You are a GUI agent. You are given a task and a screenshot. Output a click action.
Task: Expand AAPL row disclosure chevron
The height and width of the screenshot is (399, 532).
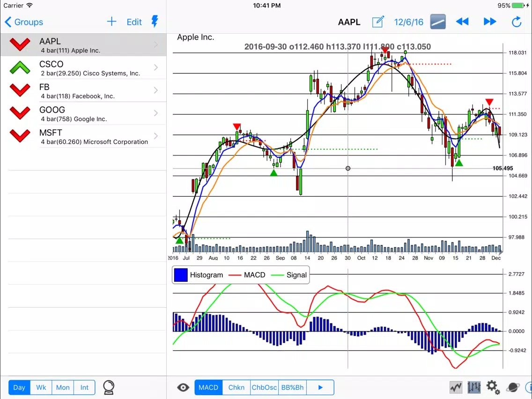[x=156, y=44]
